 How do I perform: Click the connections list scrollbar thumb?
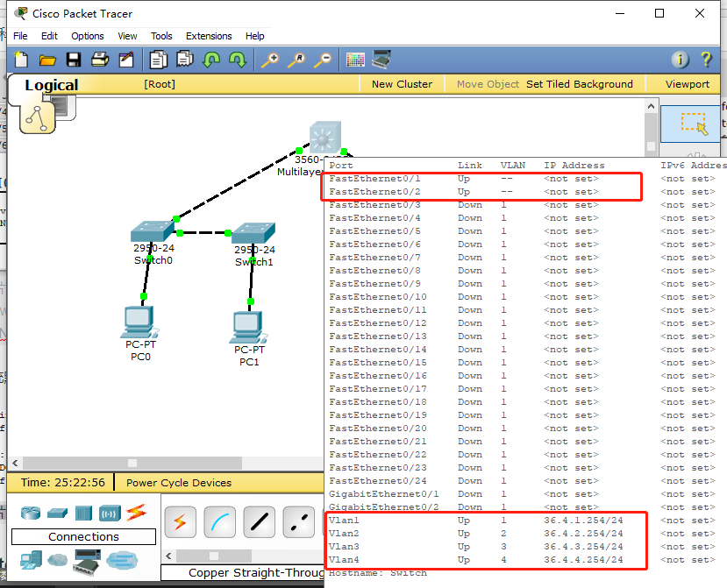click(x=214, y=556)
